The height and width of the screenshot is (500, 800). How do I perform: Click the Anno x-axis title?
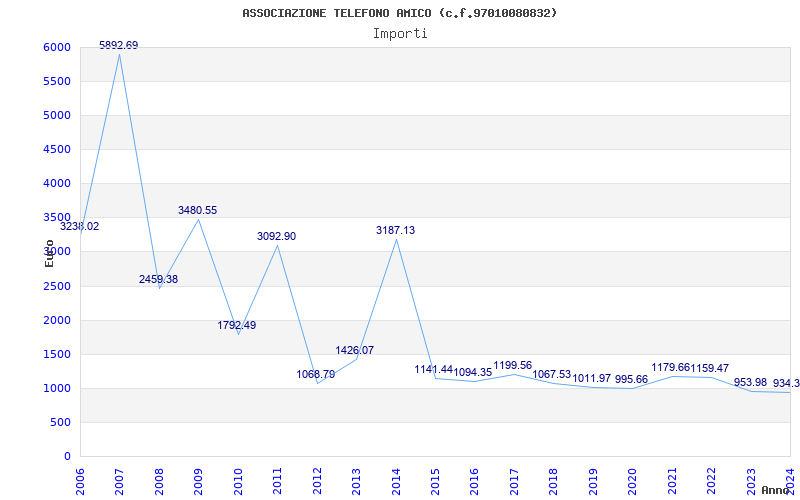pos(776,490)
